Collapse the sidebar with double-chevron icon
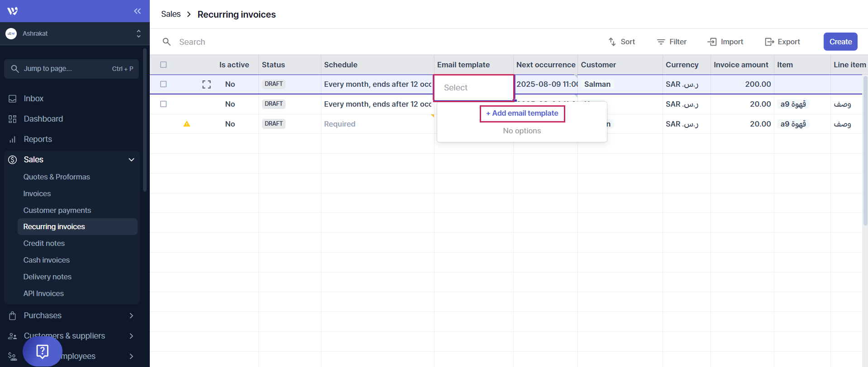This screenshot has height=367, width=868. coord(137,11)
